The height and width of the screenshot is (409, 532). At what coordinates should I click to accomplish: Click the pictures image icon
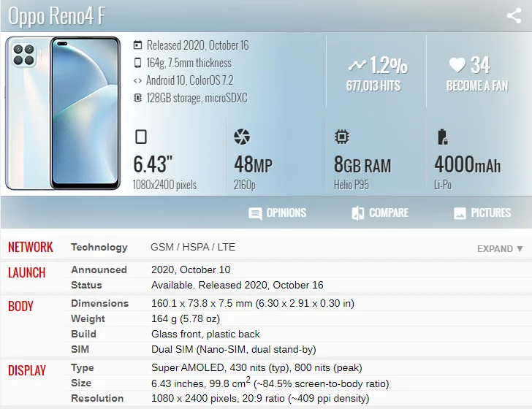460,213
